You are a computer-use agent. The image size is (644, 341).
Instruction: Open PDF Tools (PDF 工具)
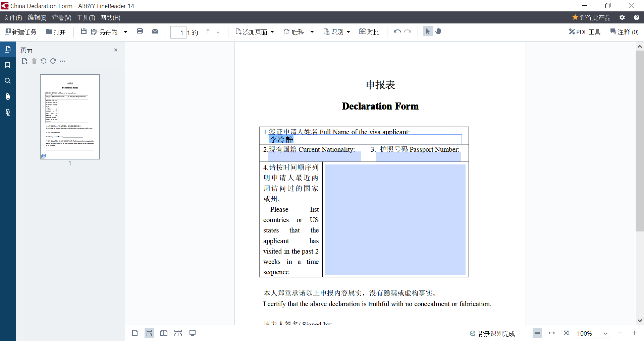coord(585,32)
